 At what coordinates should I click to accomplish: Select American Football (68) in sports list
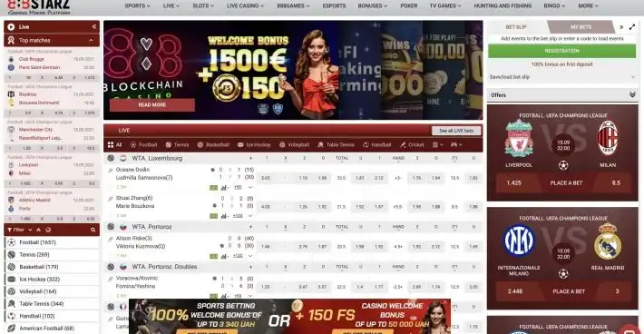[x=52, y=329]
